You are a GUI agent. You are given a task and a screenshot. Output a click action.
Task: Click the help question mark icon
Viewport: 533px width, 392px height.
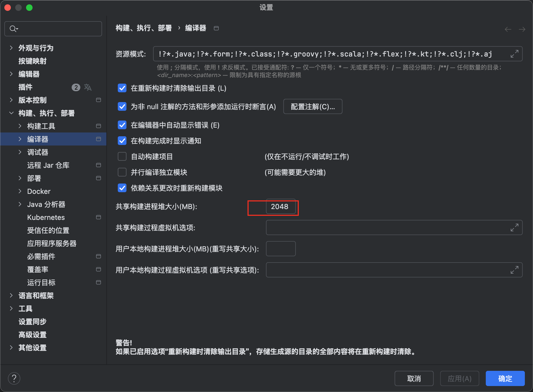14,378
